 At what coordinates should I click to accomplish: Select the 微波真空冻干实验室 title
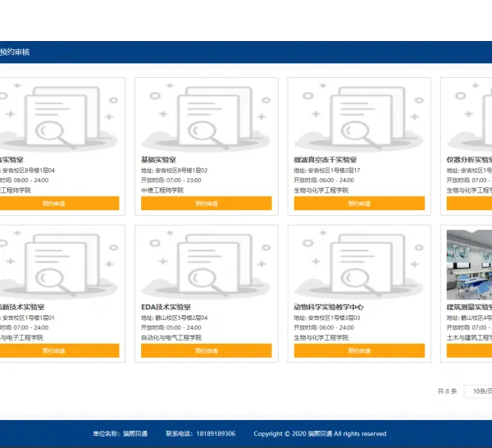(325, 160)
